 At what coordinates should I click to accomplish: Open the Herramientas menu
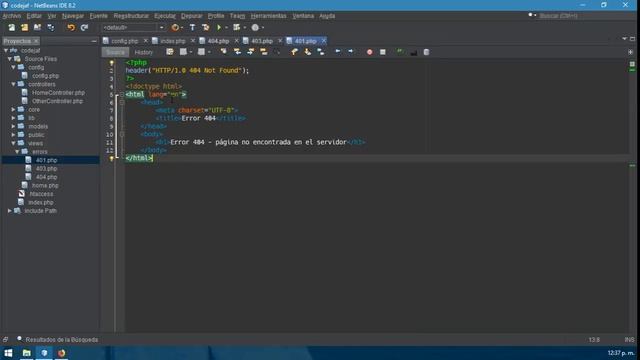268,16
